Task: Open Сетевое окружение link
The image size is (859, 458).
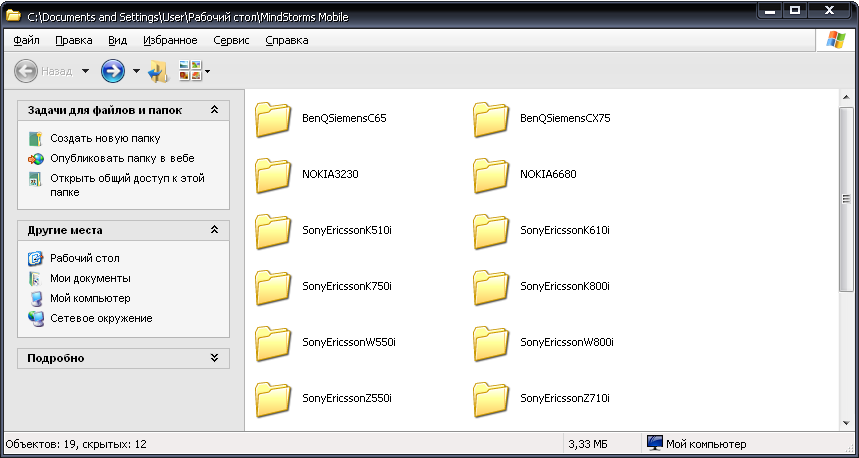Action: pos(101,318)
